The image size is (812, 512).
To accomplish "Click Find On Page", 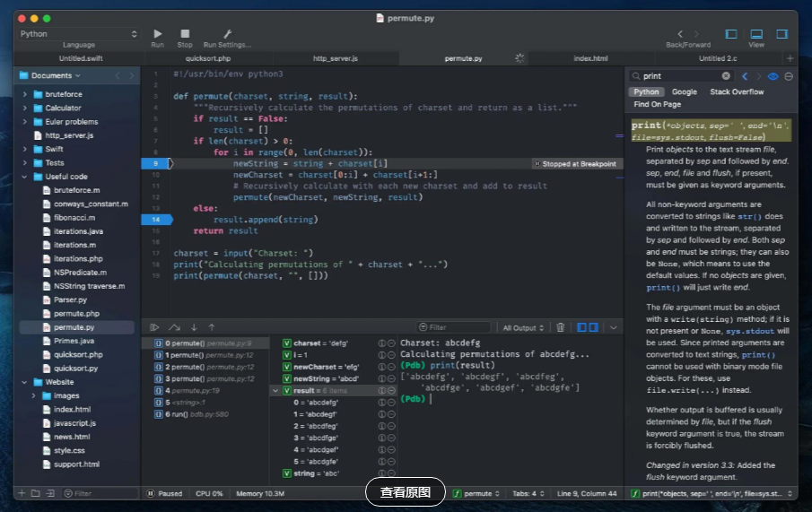I will pos(657,104).
